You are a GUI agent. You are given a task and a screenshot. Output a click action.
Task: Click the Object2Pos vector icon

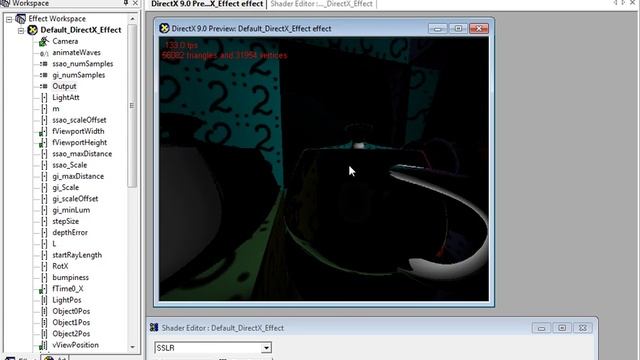(x=44, y=334)
